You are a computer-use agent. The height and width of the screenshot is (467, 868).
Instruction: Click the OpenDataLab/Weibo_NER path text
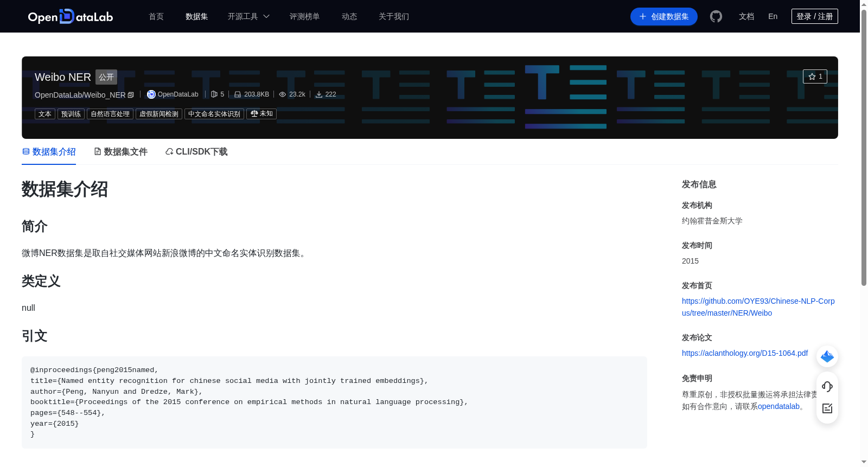80,95
